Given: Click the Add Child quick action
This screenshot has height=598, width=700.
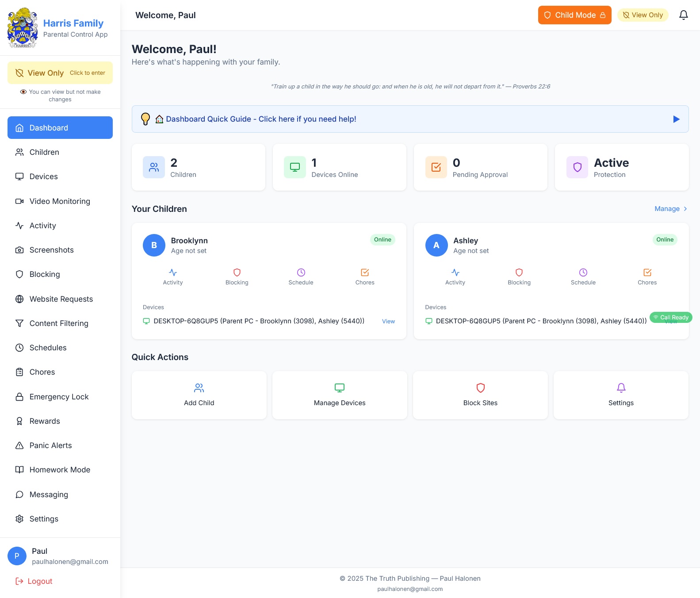Looking at the screenshot, I should coord(199,395).
